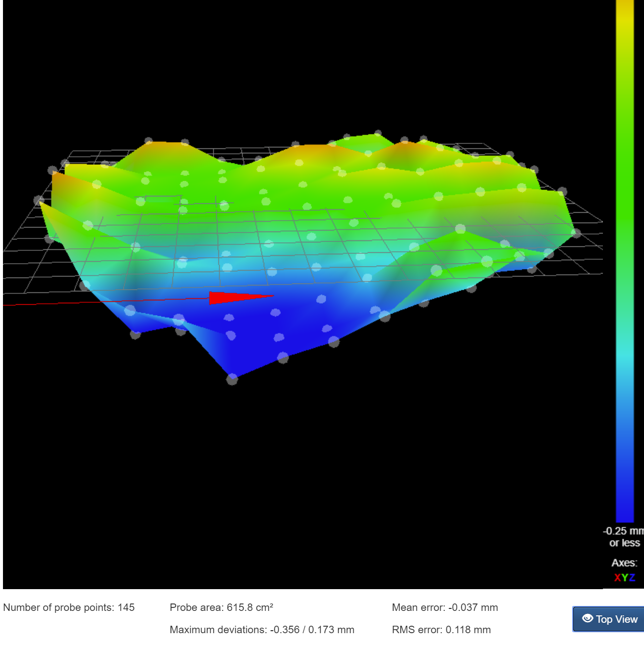Click the "RMS error: 0.118 mm" text
644x648 pixels.
[441, 630]
